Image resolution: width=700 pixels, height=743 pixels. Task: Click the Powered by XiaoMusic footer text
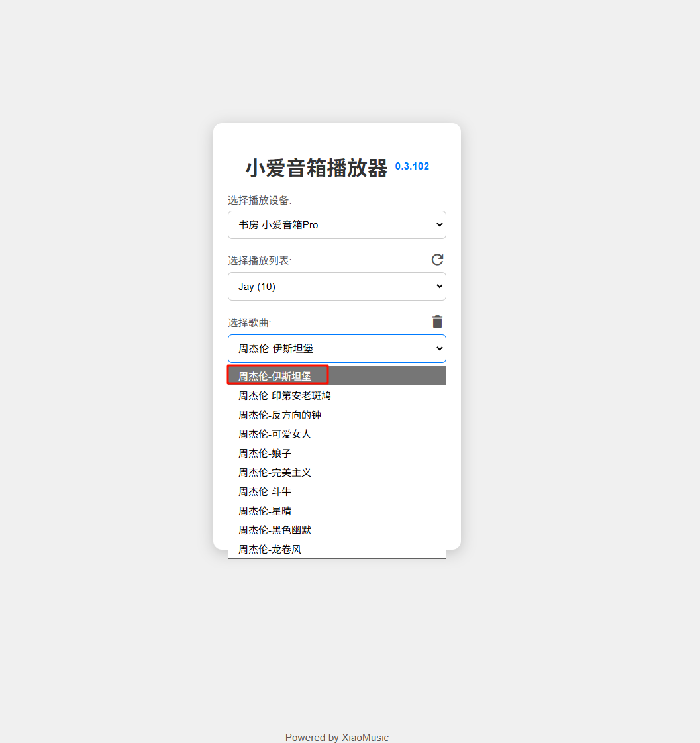click(x=336, y=737)
